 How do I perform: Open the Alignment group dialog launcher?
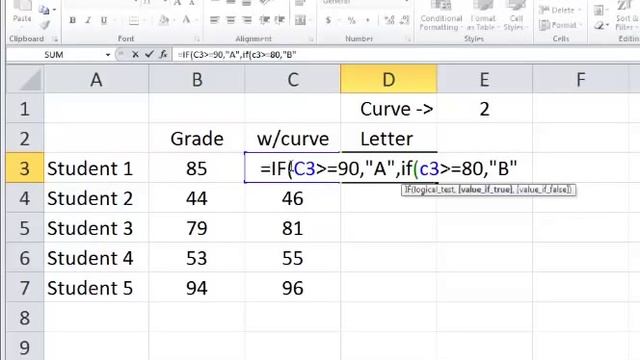311,39
